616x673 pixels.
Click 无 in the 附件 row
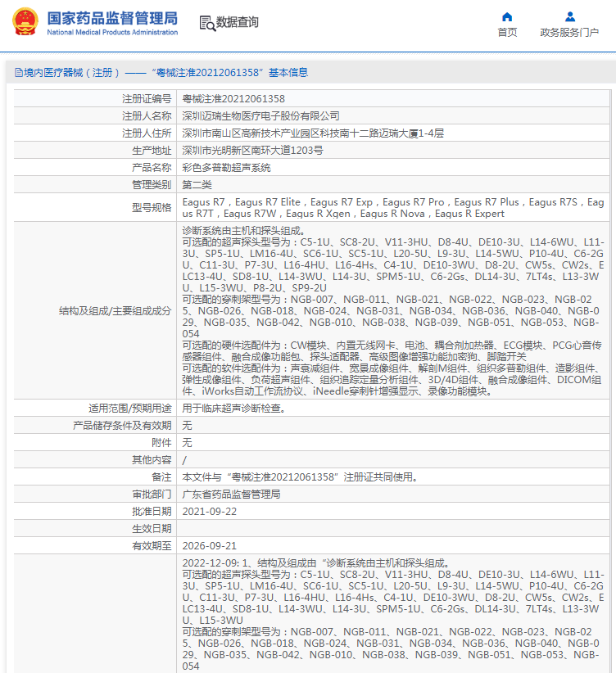[x=187, y=442]
